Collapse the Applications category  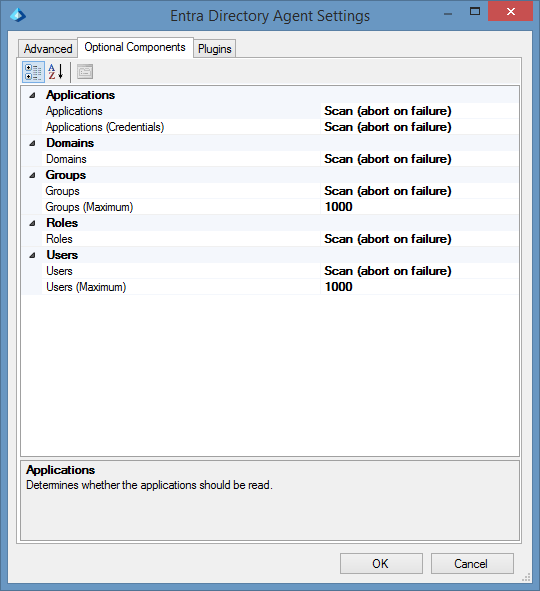pos(32,95)
